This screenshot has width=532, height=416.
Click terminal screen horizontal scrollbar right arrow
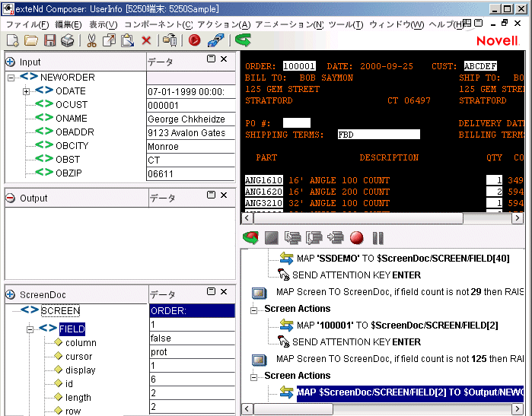coord(517,218)
